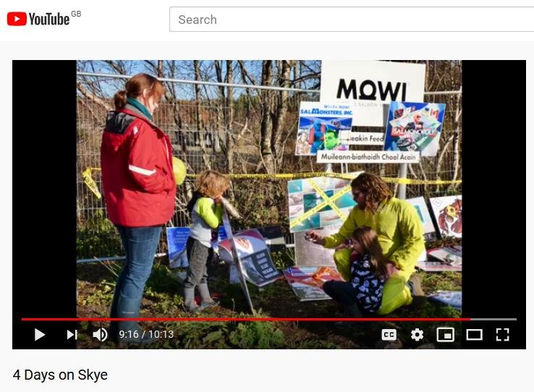Seek to the middle of the red progress bar
This screenshot has width=534, height=392.
click(x=246, y=319)
